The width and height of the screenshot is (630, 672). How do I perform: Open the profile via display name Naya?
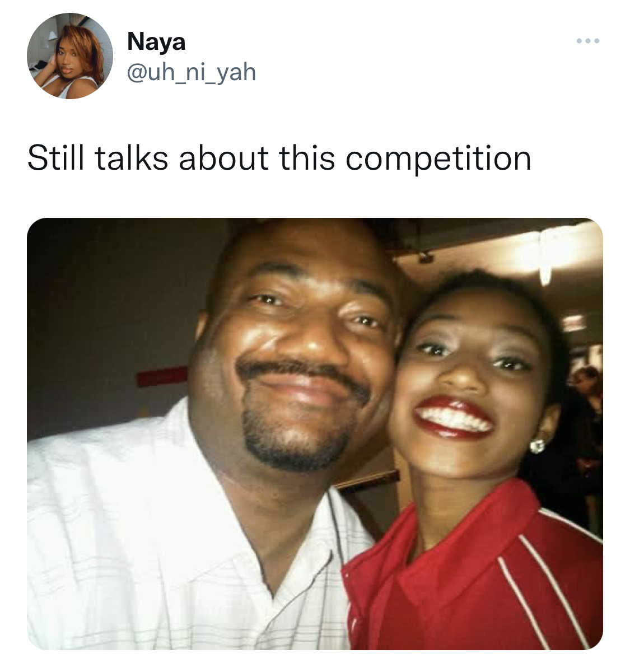(x=156, y=41)
